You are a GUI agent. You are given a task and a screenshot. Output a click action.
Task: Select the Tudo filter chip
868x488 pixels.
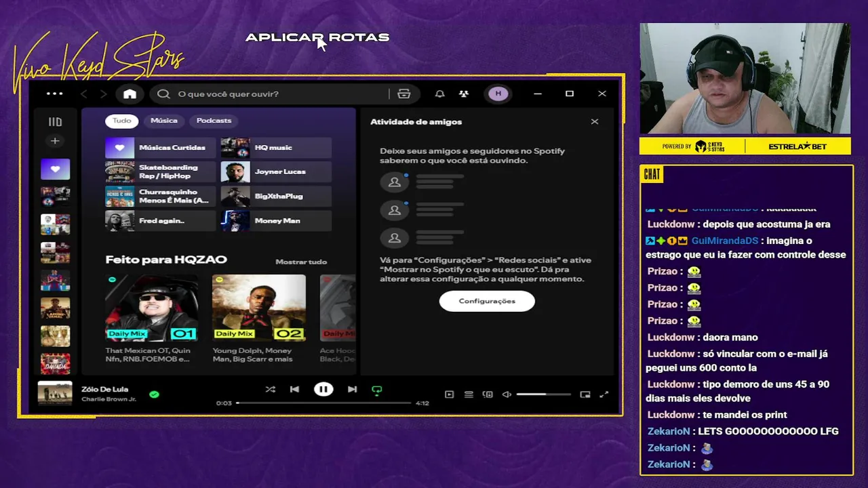pos(122,121)
